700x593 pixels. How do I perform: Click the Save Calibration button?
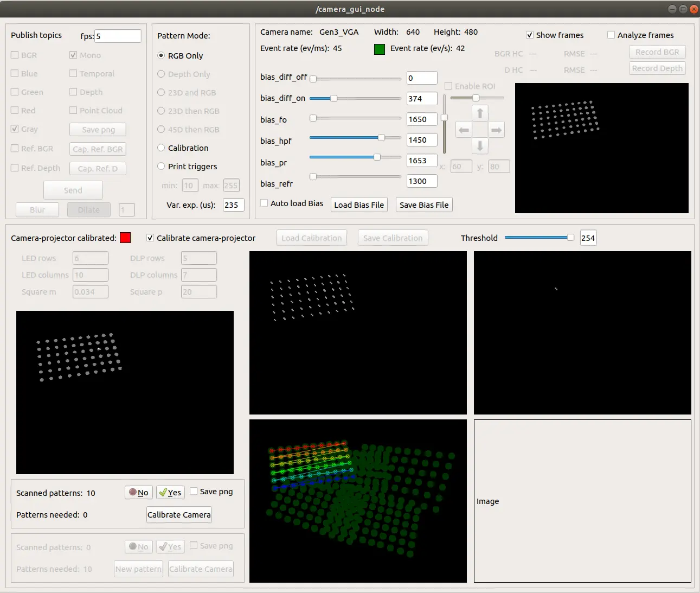tap(393, 238)
